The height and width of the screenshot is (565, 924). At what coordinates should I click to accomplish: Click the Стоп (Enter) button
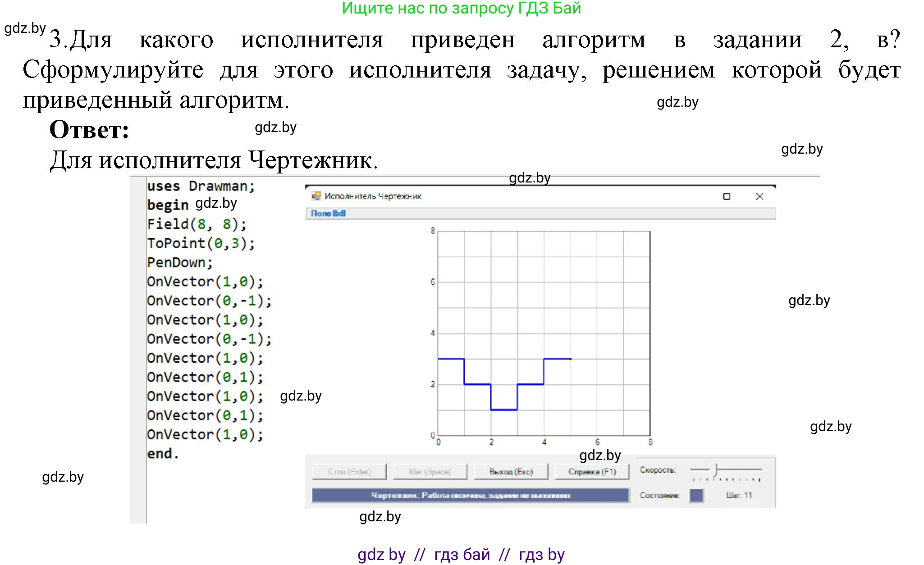tap(349, 472)
